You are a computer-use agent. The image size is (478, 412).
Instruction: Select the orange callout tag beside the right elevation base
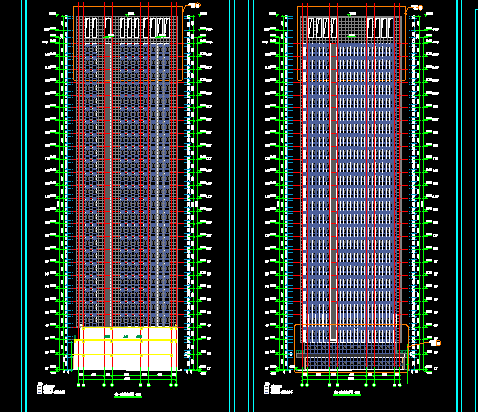point(435,343)
